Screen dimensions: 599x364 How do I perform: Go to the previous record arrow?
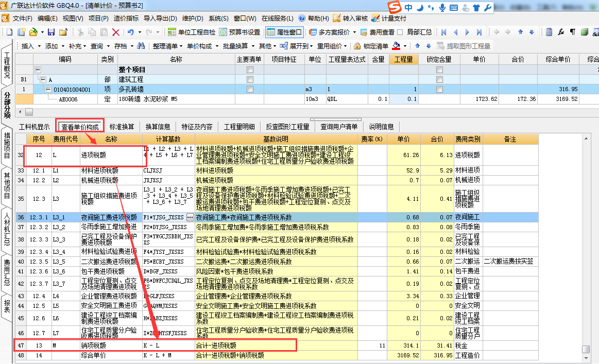455,32
